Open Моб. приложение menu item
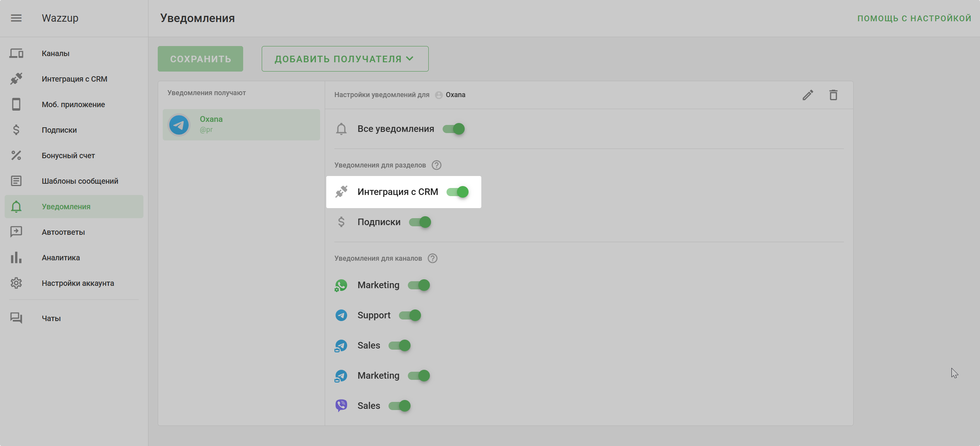 coord(74,104)
